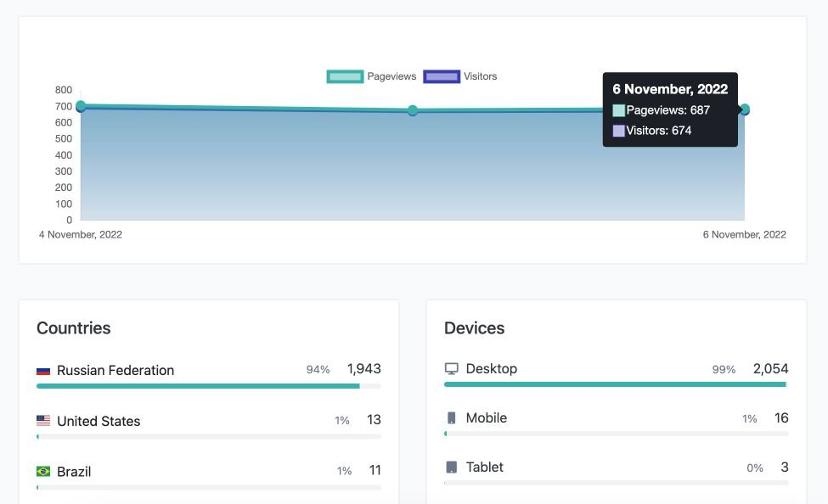Click the Mobile phone icon

click(x=452, y=418)
